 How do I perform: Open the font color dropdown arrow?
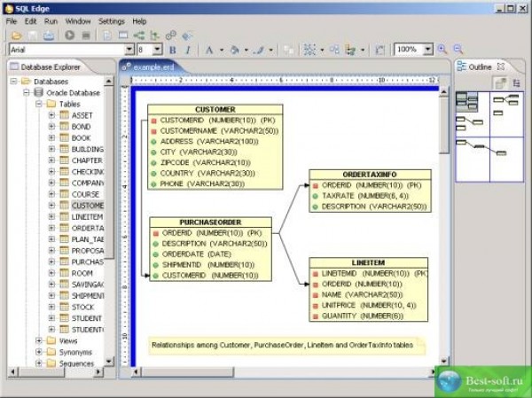tap(222, 51)
